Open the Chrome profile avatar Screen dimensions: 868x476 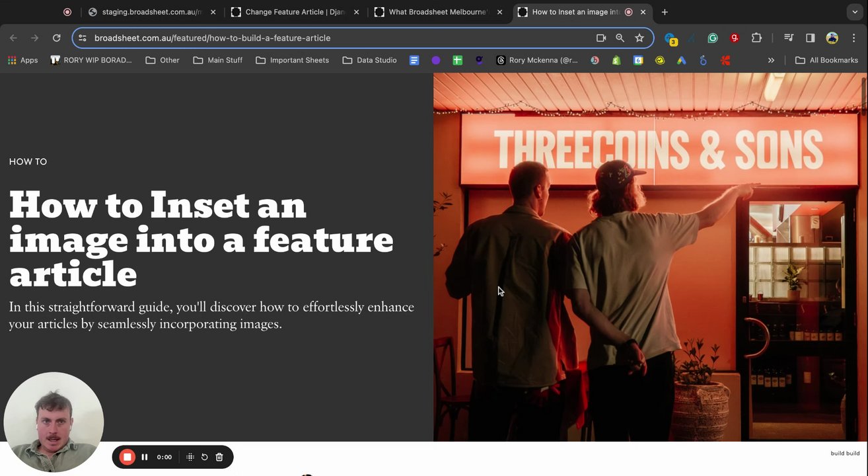832,38
